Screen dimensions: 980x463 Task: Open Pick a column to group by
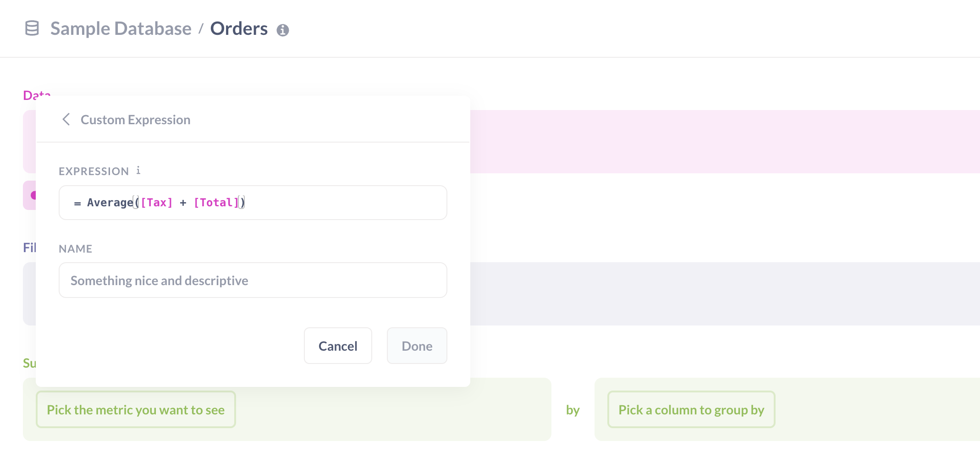(x=691, y=409)
